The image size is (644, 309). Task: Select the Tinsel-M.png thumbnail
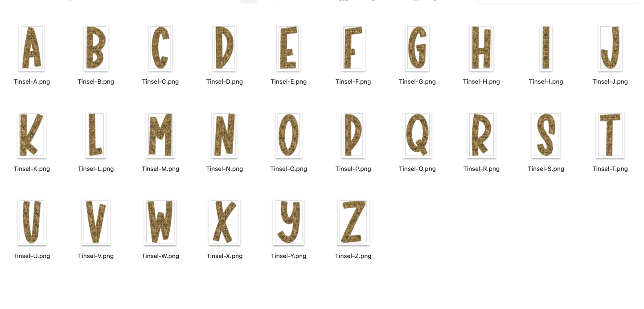tap(160, 135)
